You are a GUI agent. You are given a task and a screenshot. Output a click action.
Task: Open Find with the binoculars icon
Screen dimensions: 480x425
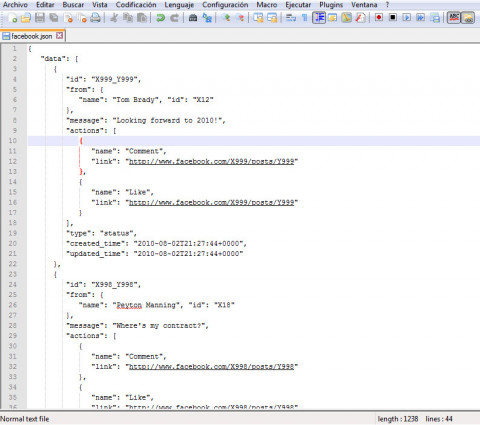pyautogui.click(x=193, y=18)
